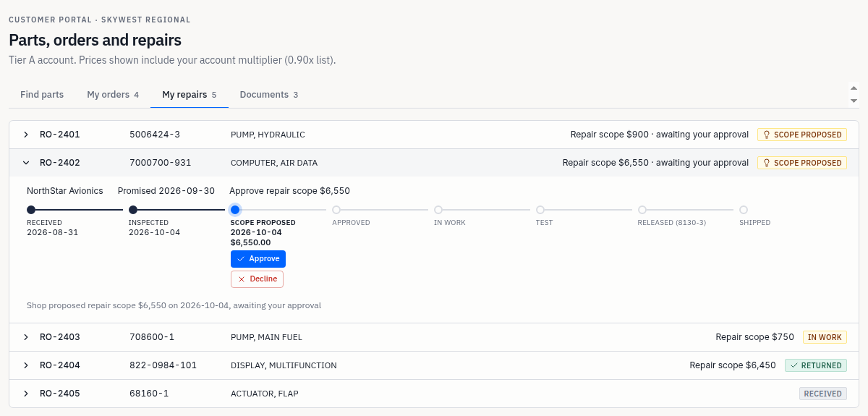Image resolution: width=868 pixels, height=416 pixels.
Task: Click the Shipped timeline step dot
Action: (x=744, y=210)
